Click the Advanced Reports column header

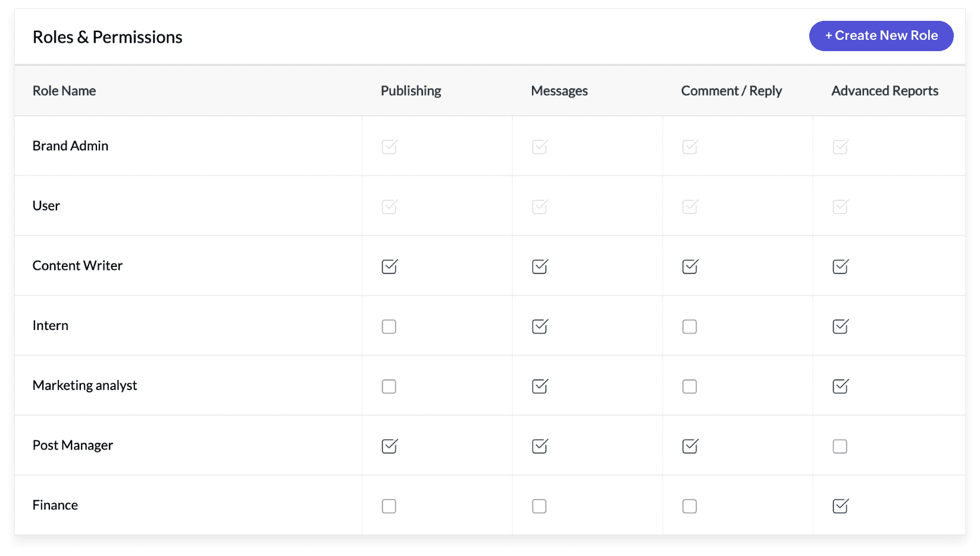[x=885, y=91]
